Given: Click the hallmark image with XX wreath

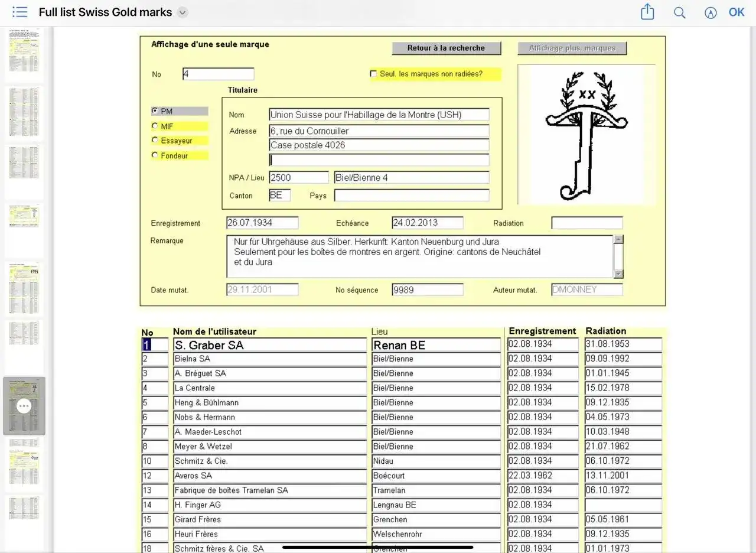Looking at the screenshot, I should 586,135.
